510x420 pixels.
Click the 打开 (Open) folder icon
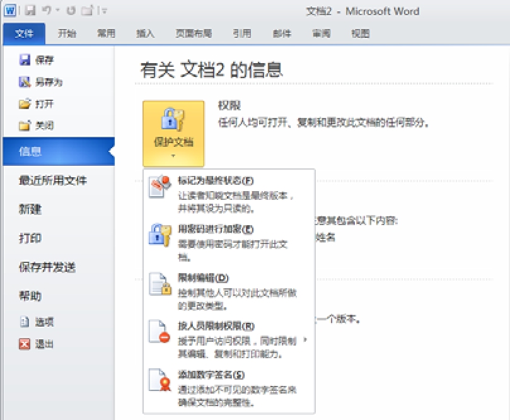25,104
